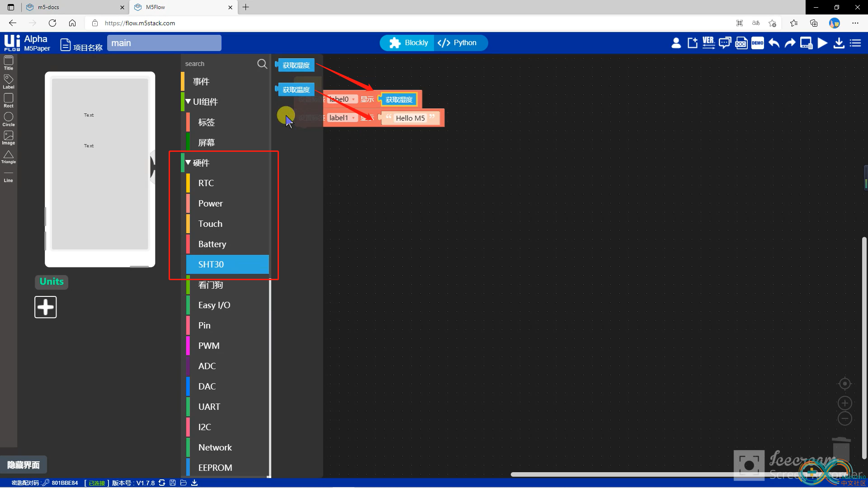Viewport: 868px width, 488px height.
Task: Select the Triangle shape tool
Action: [9, 157]
